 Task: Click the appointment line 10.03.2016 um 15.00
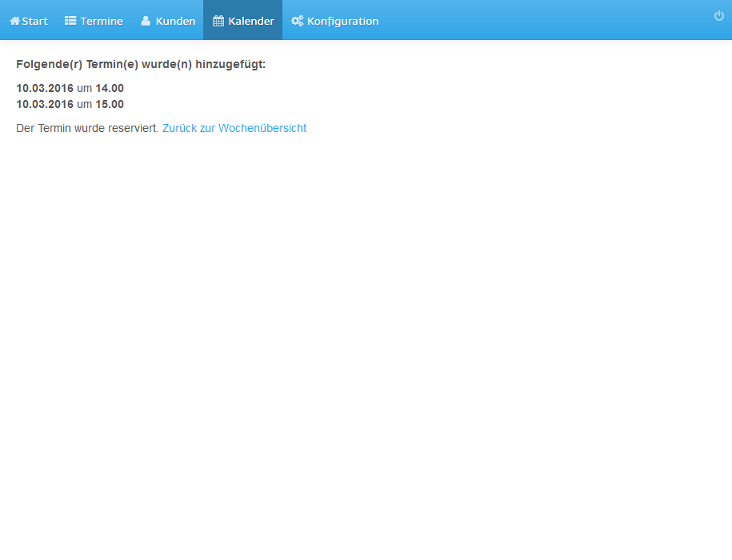(x=70, y=104)
